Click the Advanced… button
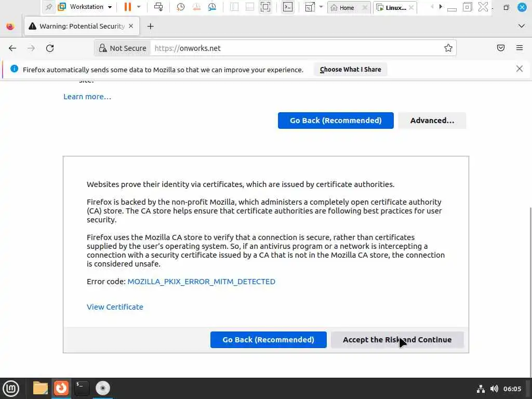This screenshot has width=532, height=399. click(432, 121)
